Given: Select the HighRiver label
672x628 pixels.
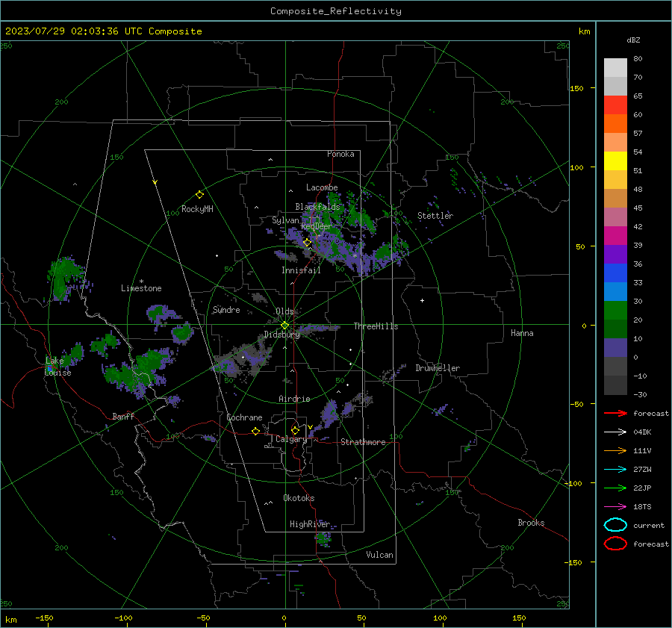Looking at the screenshot, I should click(x=310, y=524).
